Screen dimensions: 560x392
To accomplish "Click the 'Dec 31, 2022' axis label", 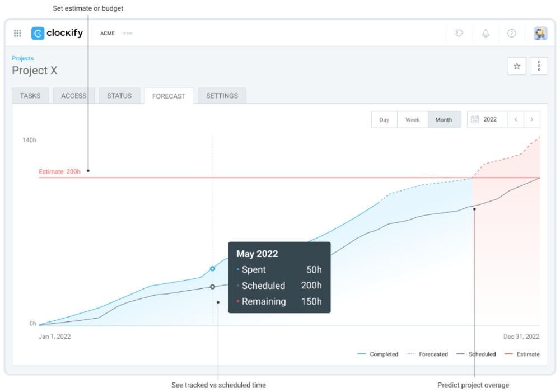I will coord(521,337).
